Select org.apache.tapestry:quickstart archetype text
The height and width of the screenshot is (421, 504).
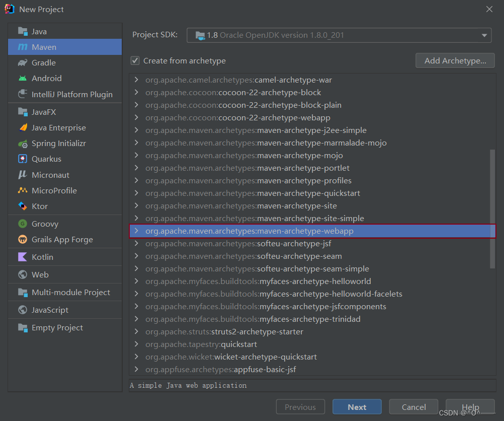coord(201,344)
